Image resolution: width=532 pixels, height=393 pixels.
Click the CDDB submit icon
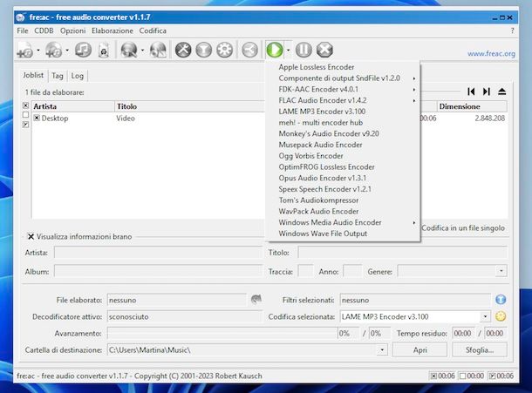click(x=158, y=51)
